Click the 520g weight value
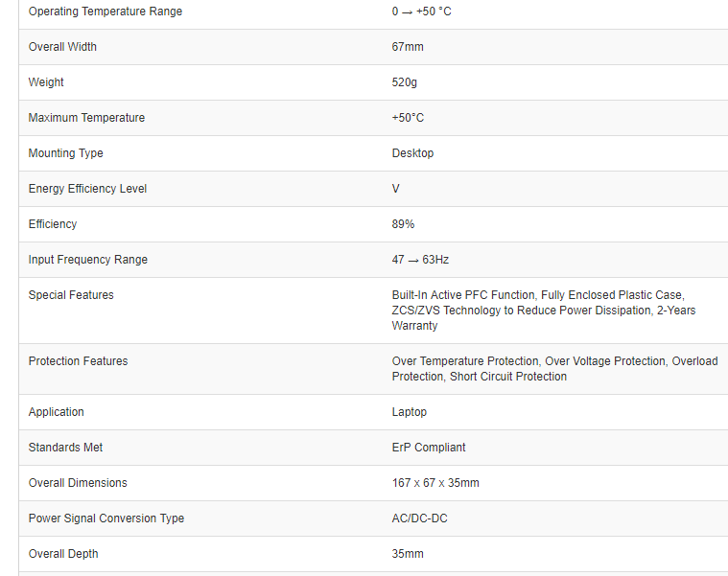Viewport: 728px width, 576px height. click(x=404, y=82)
